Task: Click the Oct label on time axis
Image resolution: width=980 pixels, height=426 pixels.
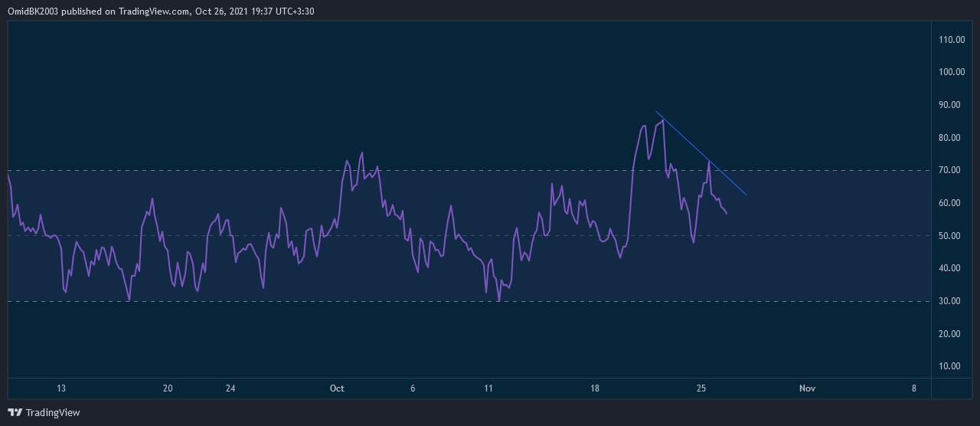Action: point(337,388)
